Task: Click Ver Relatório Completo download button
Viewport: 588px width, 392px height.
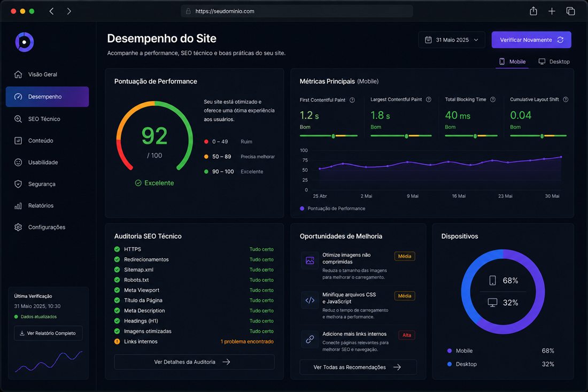Action: pyautogui.click(x=48, y=333)
